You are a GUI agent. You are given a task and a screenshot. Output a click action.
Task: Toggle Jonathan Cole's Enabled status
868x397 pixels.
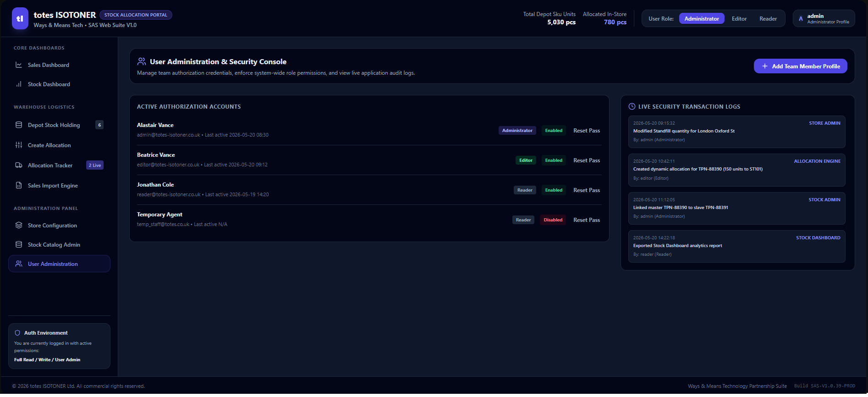click(554, 190)
